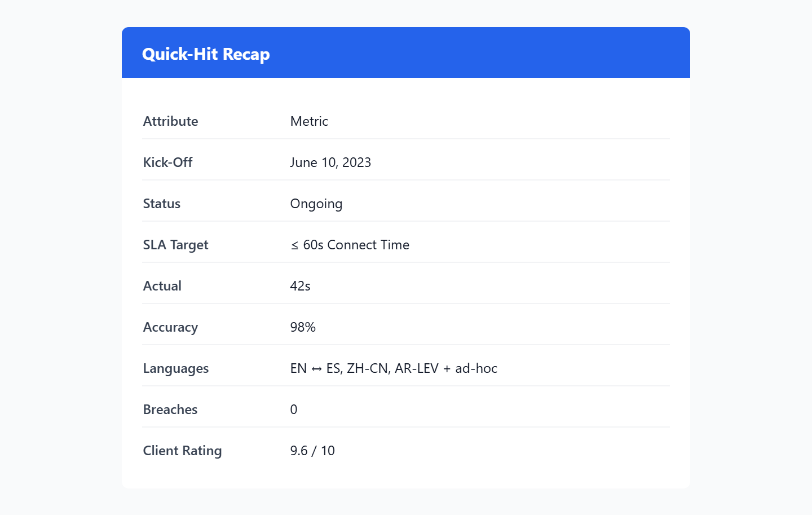
Task: Select the Metric column header
Action: pyautogui.click(x=309, y=121)
